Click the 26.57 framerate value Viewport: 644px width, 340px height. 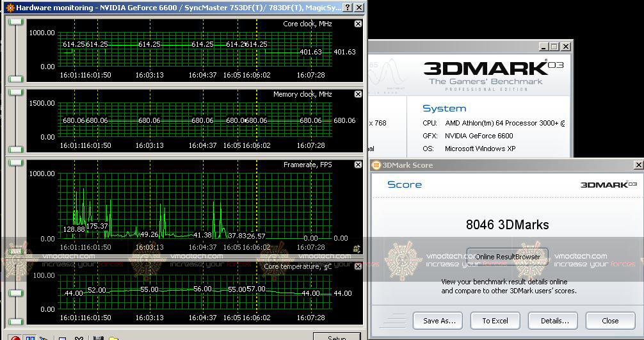[x=256, y=236]
